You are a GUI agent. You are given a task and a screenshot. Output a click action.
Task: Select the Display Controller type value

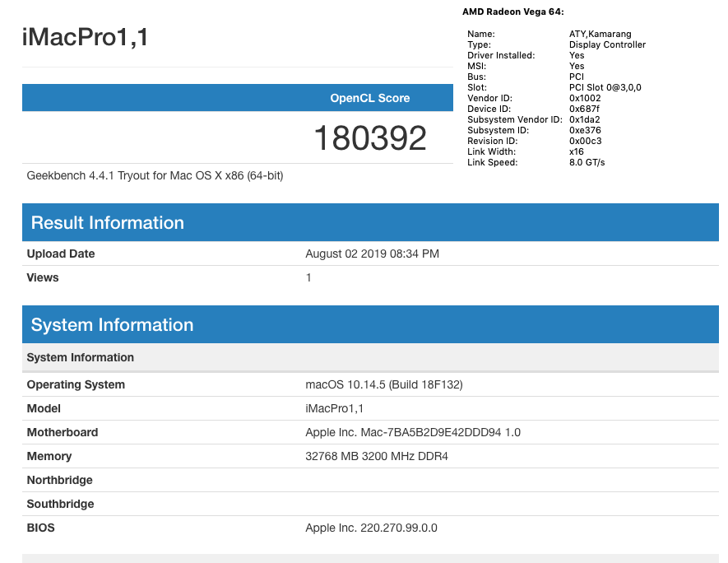[607, 44]
